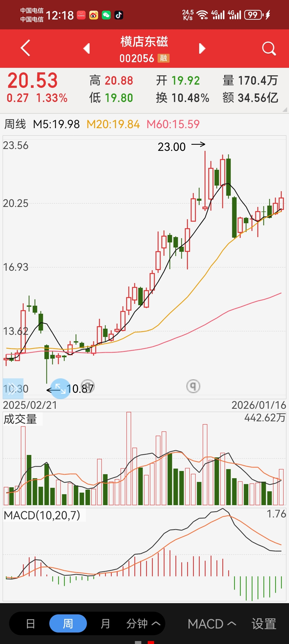Tap the low price 19.80

click(119, 98)
